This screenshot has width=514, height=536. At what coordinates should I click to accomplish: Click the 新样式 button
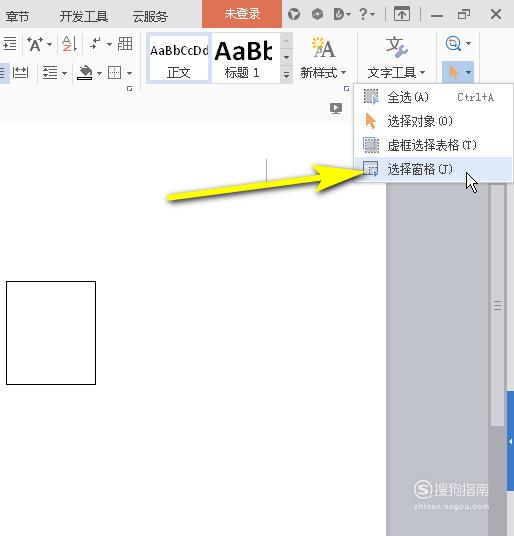pos(323,58)
